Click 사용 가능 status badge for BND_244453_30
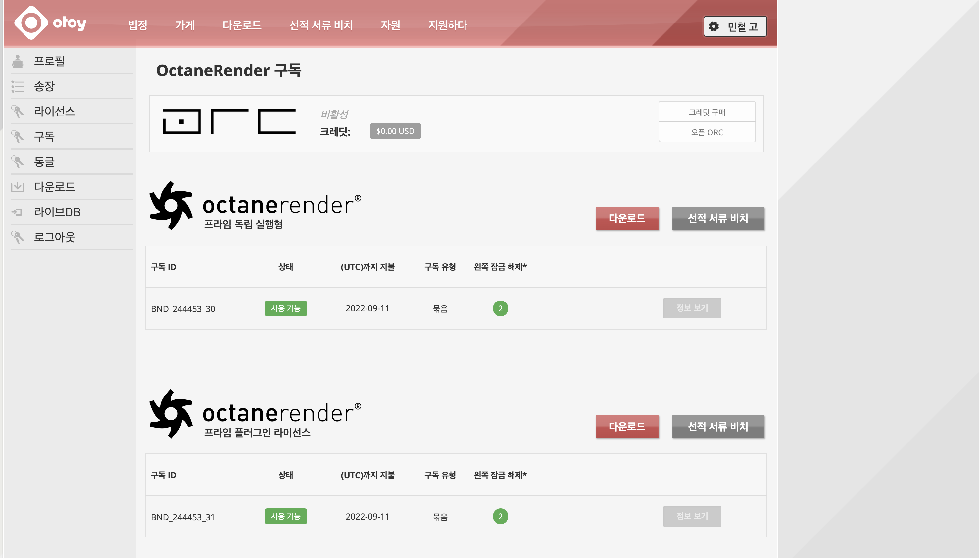 pyautogui.click(x=285, y=308)
